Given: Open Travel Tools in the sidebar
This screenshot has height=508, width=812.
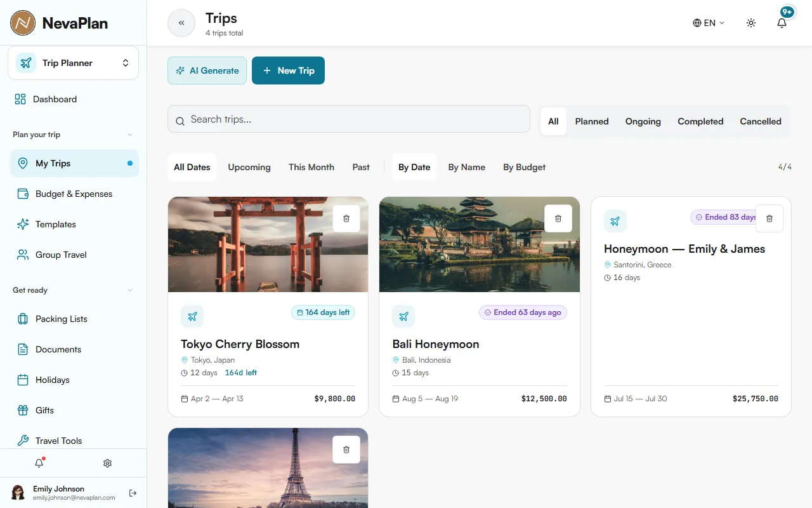Looking at the screenshot, I should click(74, 441).
